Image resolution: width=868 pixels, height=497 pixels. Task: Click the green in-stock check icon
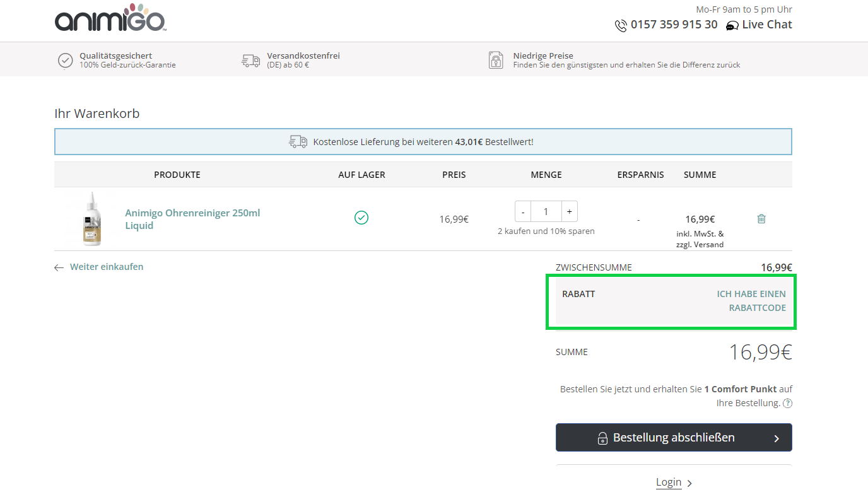[361, 218]
